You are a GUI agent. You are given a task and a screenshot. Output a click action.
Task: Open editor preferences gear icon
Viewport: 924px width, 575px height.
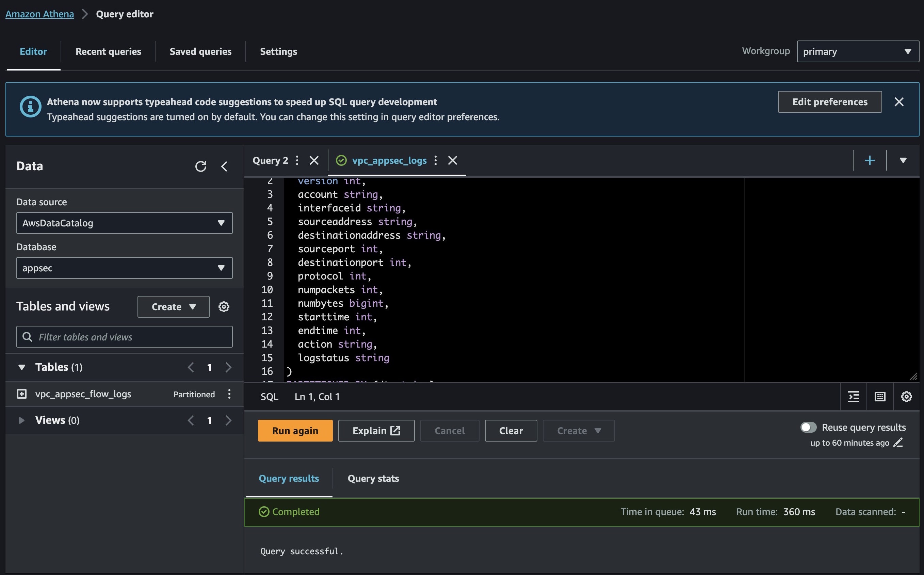907,397
